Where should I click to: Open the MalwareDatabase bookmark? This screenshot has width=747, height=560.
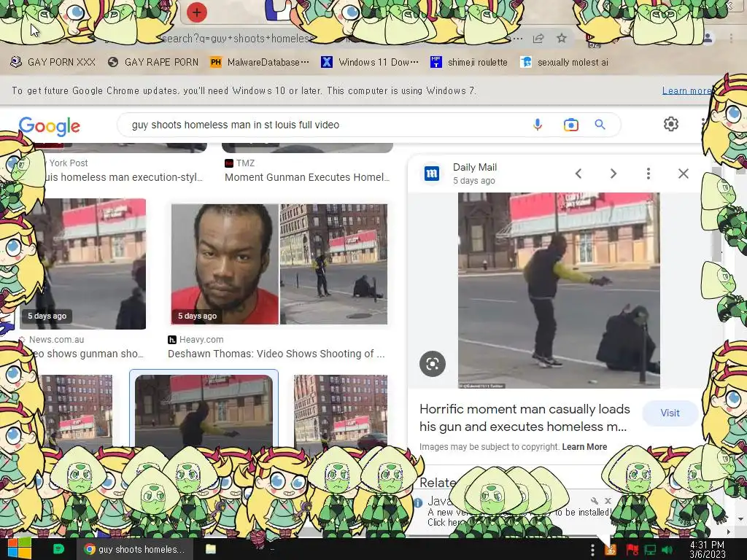tap(260, 62)
